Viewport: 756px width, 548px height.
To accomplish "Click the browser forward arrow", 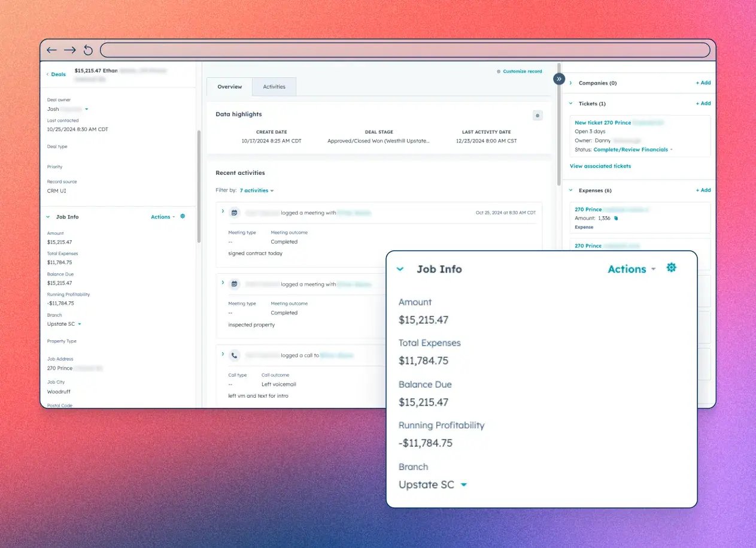I will (x=70, y=50).
